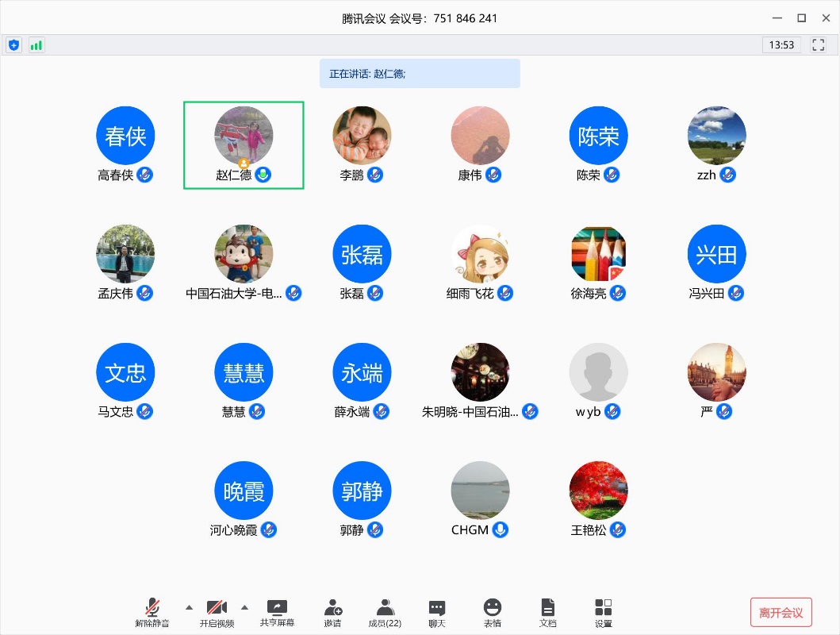840x635 pixels.
Task: Open the 表情 emoji reactions
Action: point(493,613)
